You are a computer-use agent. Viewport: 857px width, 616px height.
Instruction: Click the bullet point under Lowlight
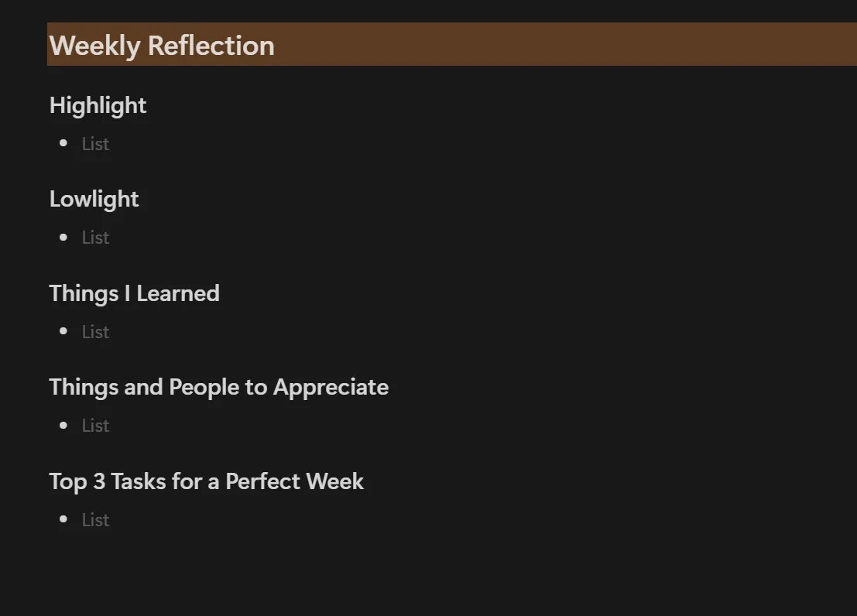coord(63,238)
